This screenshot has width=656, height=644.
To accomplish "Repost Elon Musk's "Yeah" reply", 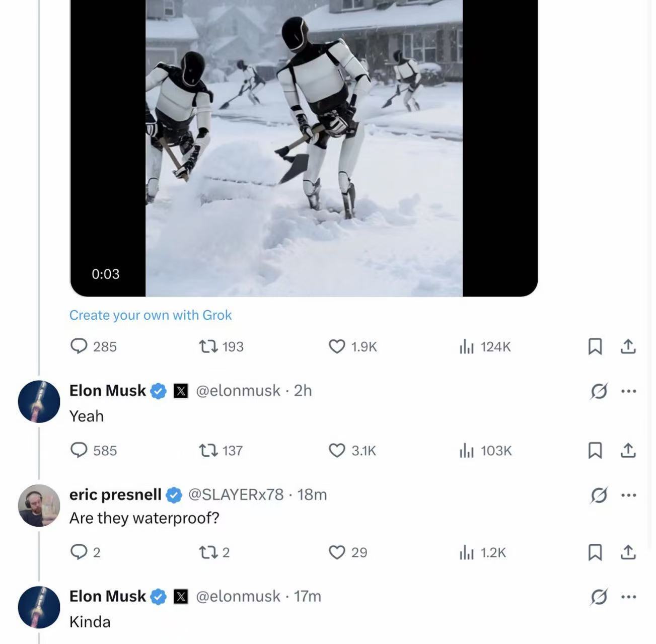I will click(208, 450).
